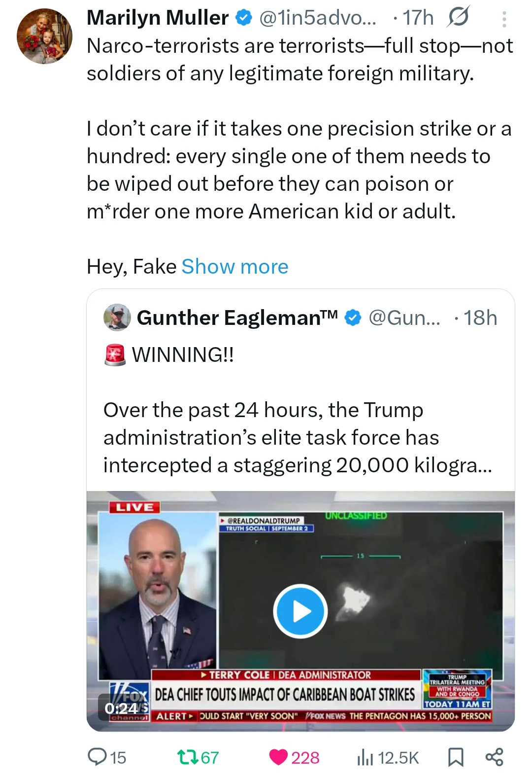Bookmark this post
Screen dimensions: 532x776
coord(455,757)
